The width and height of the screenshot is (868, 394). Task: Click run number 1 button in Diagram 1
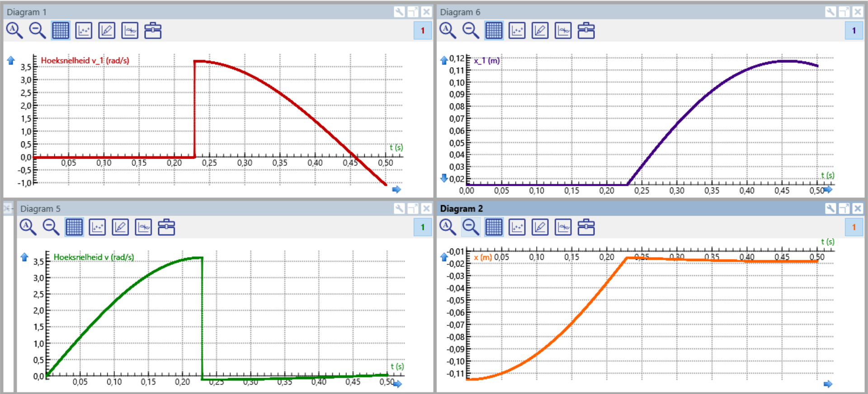click(423, 31)
